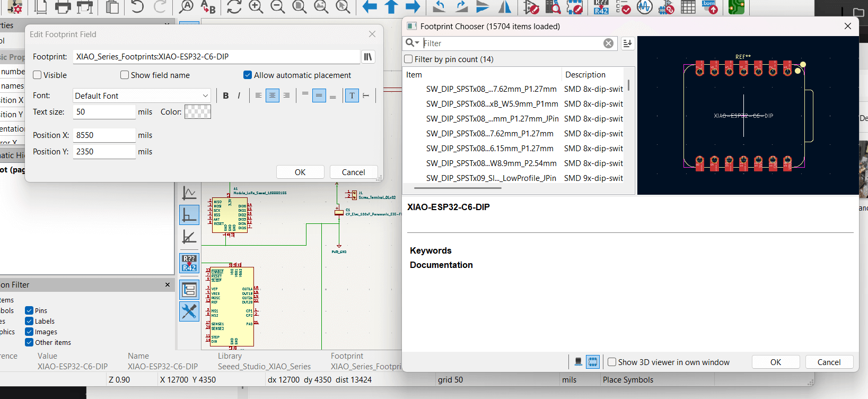Select SW_DIP_SPSTx08...W8.9mm_P2.54mm footprint item
Screen dimensions: 868x399
coord(491,163)
